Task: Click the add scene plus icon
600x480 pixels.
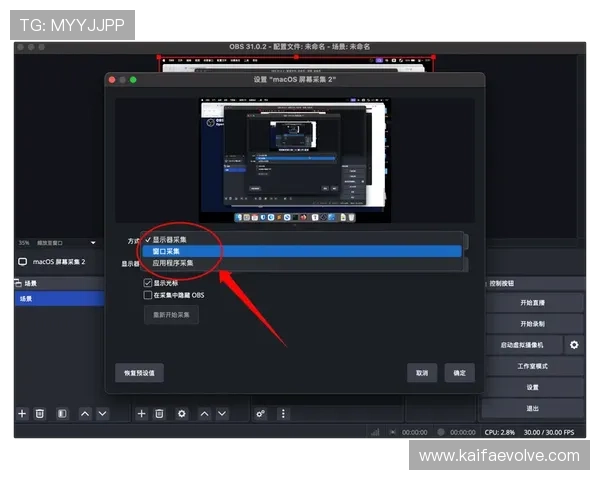Action: pos(22,413)
